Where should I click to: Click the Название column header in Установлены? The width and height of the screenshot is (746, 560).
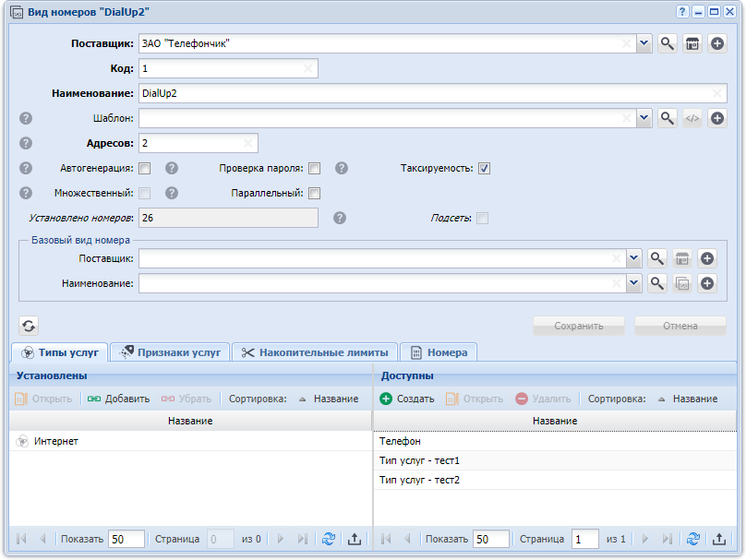(190, 421)
